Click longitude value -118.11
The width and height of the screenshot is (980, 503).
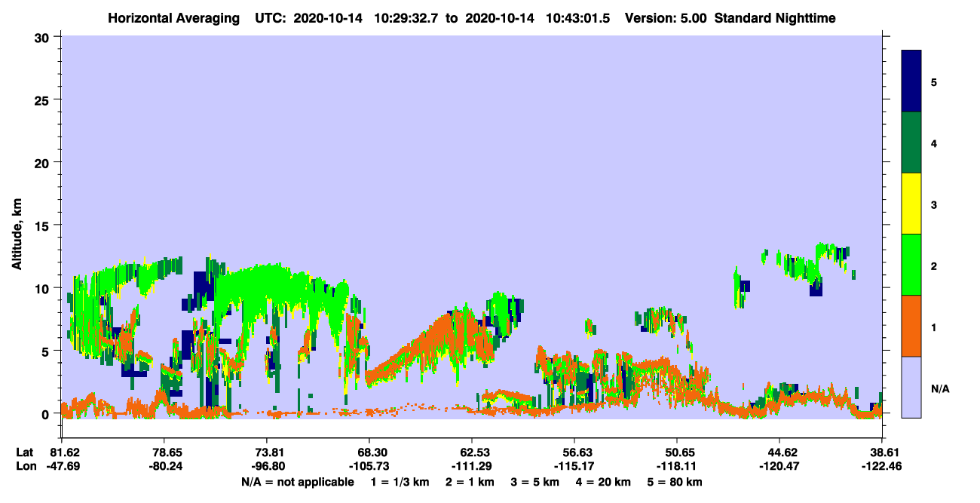pyautogui.click(x=677, y=467)
